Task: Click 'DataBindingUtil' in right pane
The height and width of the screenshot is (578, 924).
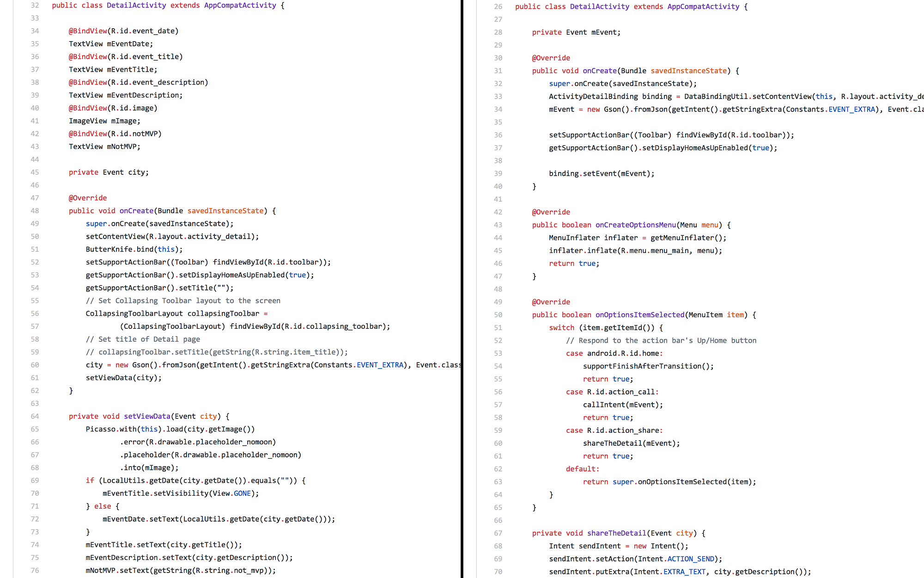Action: click(x=715, y=97)
